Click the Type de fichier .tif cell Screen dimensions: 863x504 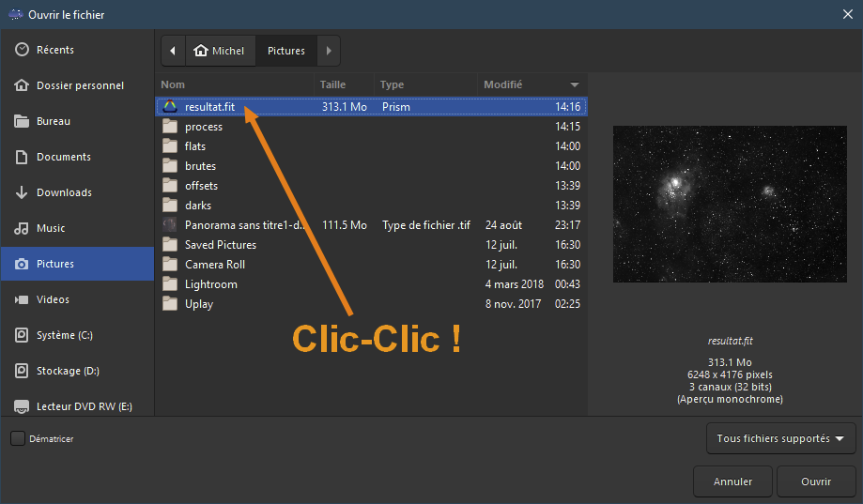[x=426, y=225]
